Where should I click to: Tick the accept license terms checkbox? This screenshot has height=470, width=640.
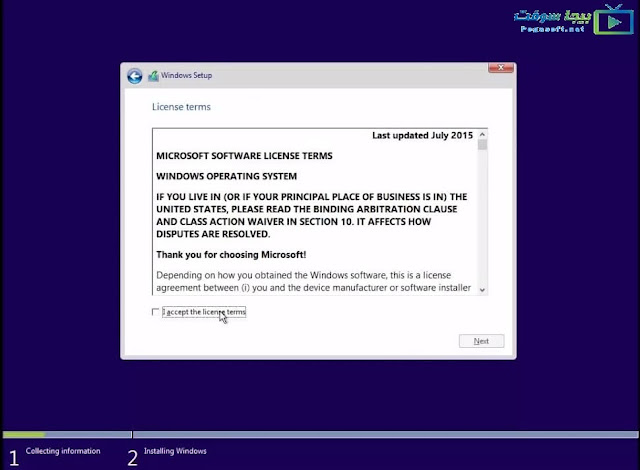click(x=155, y=312)
